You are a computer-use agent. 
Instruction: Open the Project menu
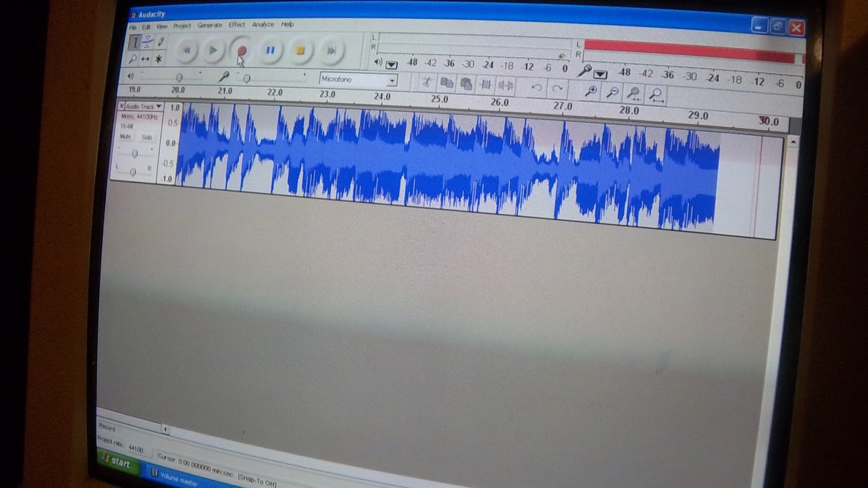tap(182, 25)
